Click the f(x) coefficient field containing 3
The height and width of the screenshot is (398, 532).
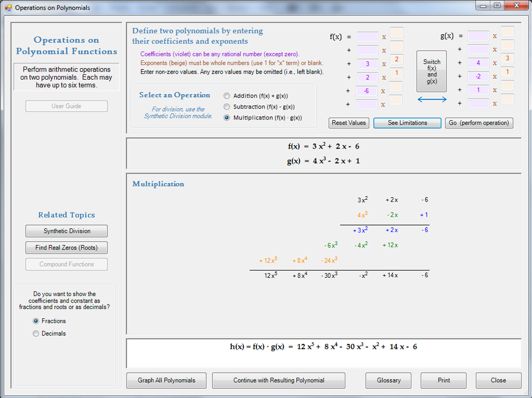367,64
